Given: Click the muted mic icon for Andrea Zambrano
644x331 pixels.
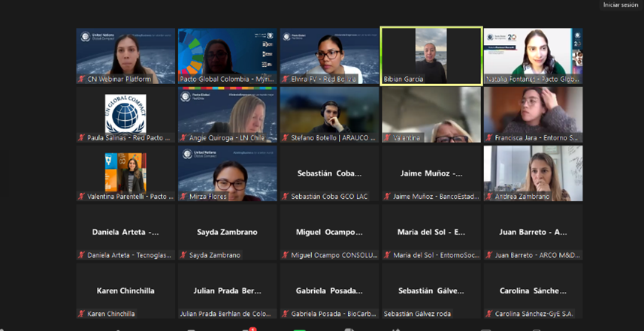Looking at the screenshot, I should (489, 197).
